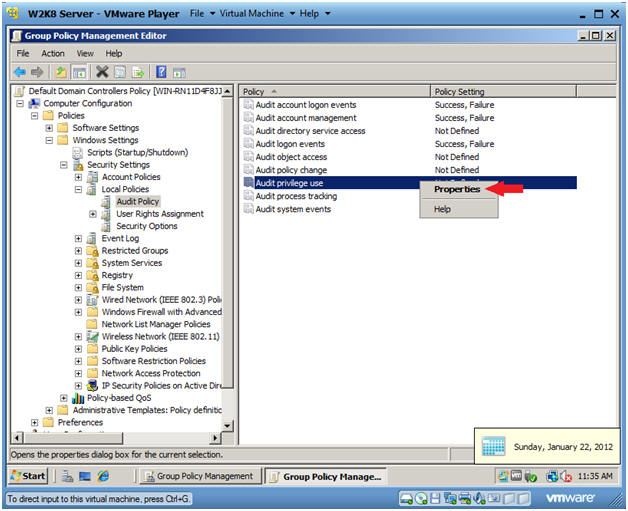Switch to Group Policy Management taskbar button
This screenshot has height=511, width=628.
coord(200,476)
